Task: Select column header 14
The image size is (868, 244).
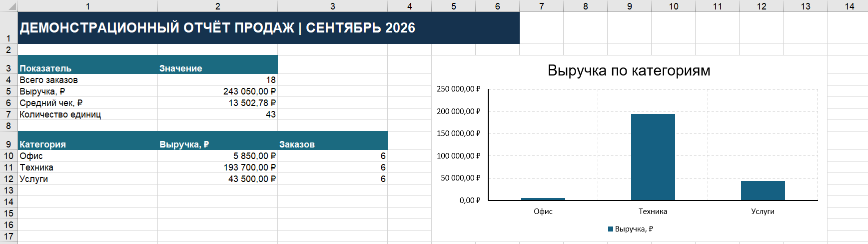Action: (850, 6)
